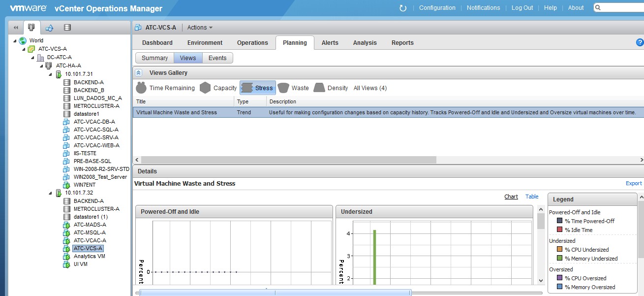Switch to Table view link
The image size is (644, 296).
(x=532, y=197)
